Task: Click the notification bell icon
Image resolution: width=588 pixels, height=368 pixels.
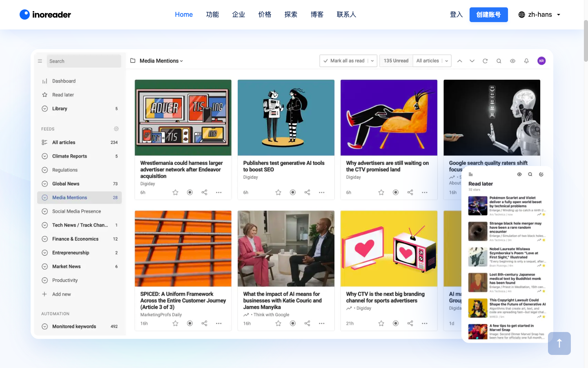Action: 526,61
